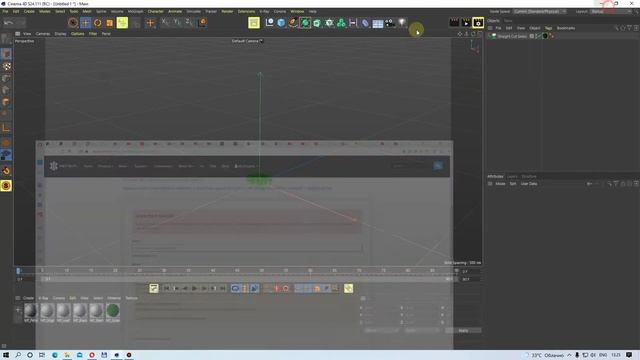Screen dimensions: 640x360
Task: Toggle the X axis lock
Action: coord(165,22)
